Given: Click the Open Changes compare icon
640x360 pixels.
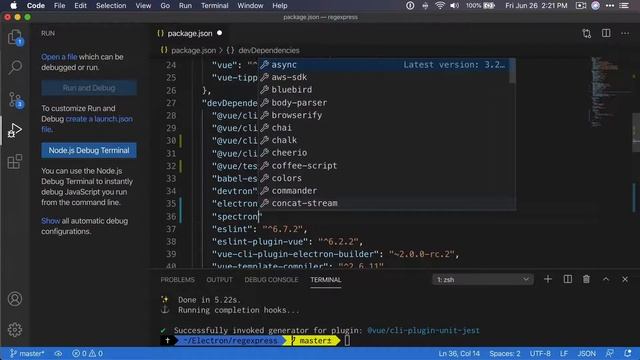Looking at the screenshot, I should pos(587,33).
